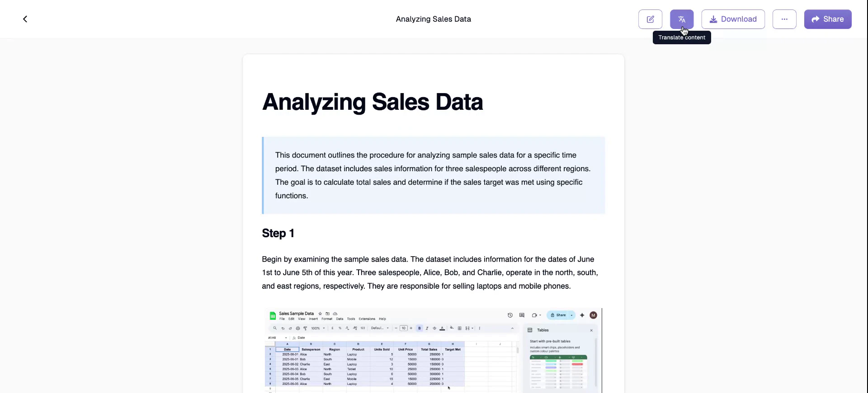Open the comment history icon
The image size is (868, 393).
tap(522, 315)
